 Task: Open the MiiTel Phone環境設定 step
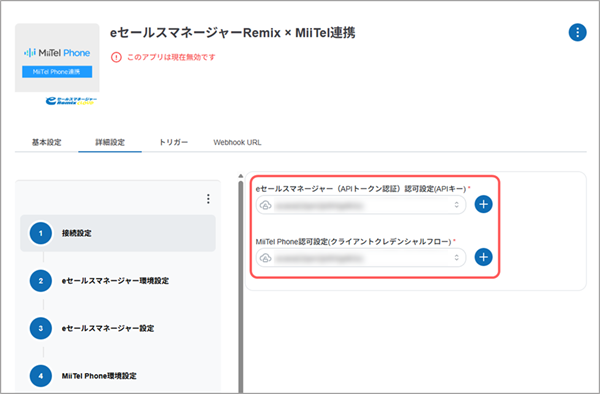(x=118, y=376)
